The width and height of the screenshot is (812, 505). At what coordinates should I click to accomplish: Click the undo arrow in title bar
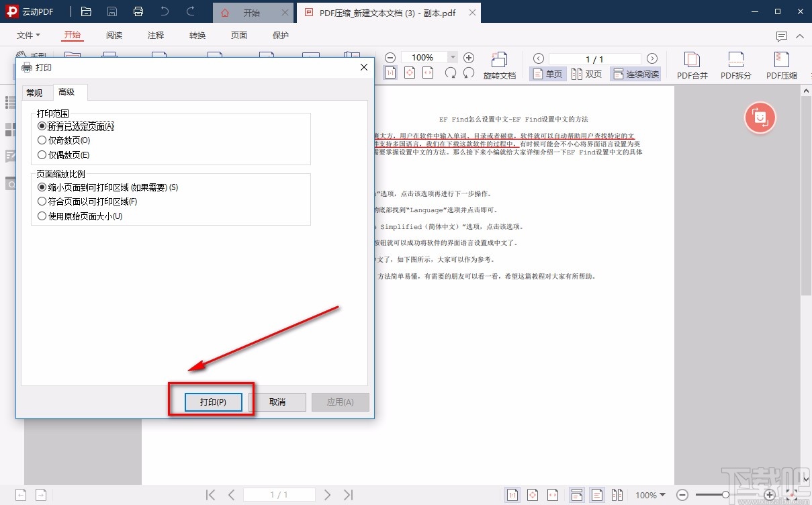pyautogui.click(x=165, y=11)
